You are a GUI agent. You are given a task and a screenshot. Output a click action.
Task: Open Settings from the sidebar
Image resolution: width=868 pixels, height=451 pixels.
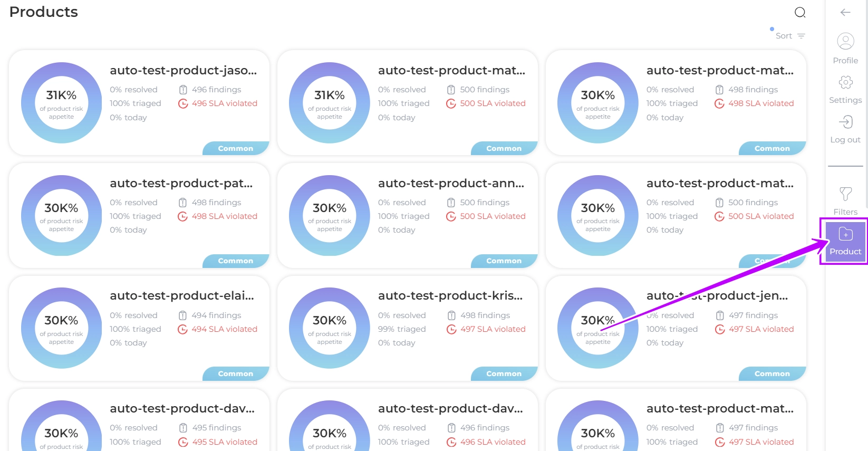[845, 89]
